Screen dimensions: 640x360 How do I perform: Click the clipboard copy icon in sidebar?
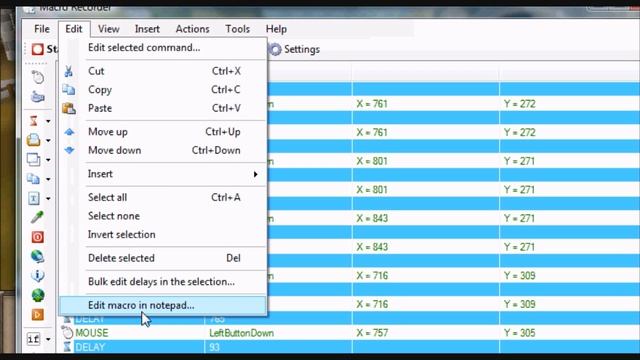34,179
